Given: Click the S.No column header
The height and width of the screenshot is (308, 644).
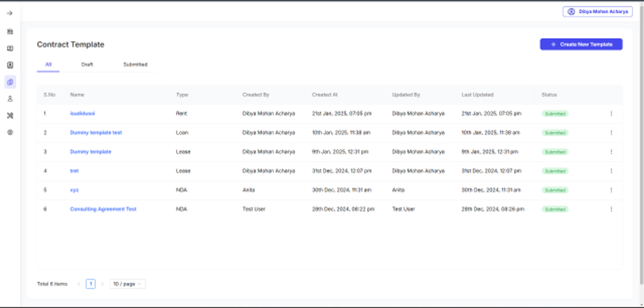Looking at the screenshot, I should pyautogui.click(x=49, y=95).
